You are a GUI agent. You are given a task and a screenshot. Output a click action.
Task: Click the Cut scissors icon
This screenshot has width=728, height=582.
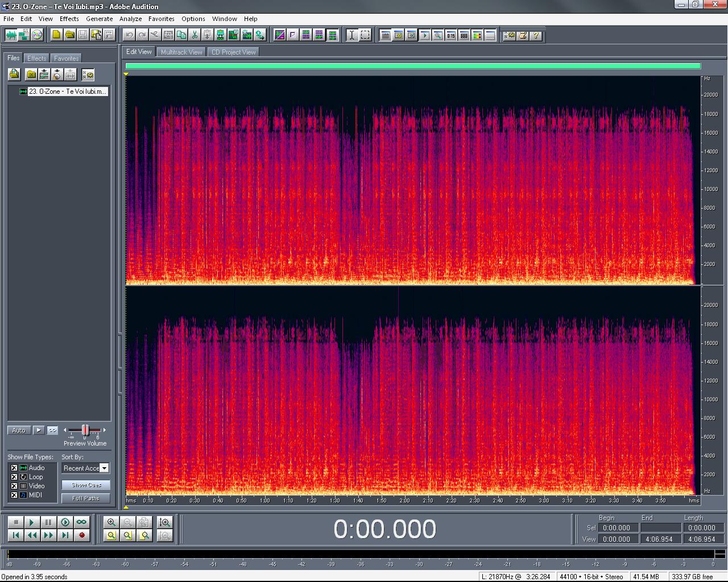coord(195,35)
